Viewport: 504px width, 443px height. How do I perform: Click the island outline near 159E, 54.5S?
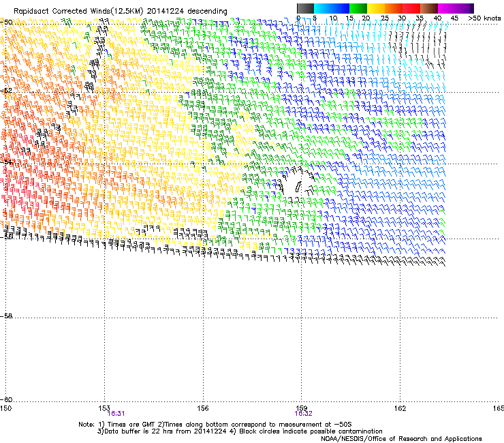pyautogui.click(x=298, y=187)
